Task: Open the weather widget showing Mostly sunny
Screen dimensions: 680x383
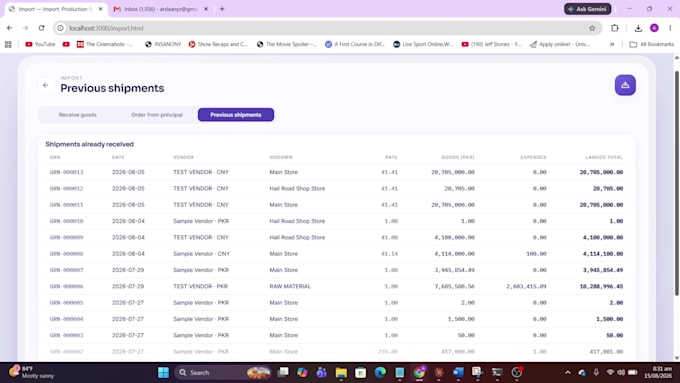Action: click(33, 372)
